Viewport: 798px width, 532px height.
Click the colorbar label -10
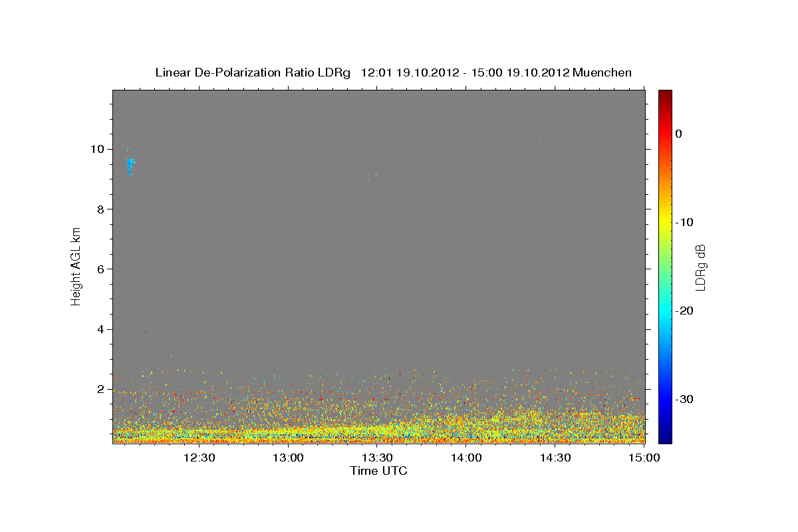tap(685, 222)
